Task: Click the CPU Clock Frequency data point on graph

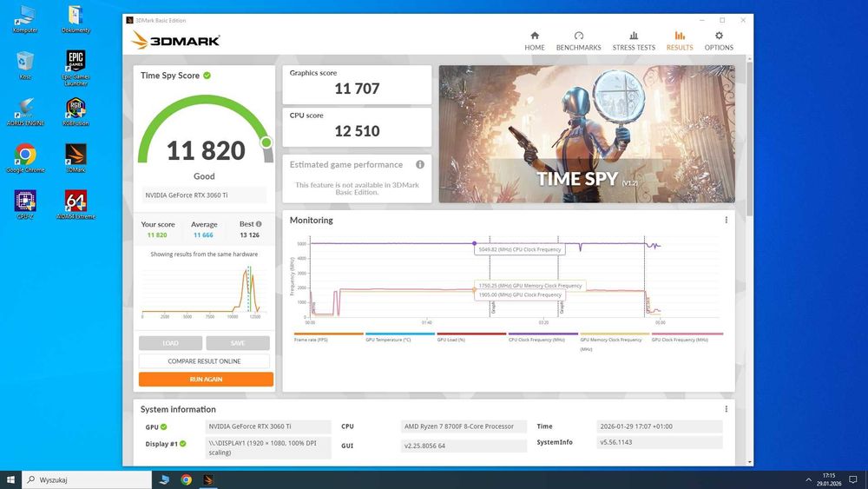Action: coord(475,243)
